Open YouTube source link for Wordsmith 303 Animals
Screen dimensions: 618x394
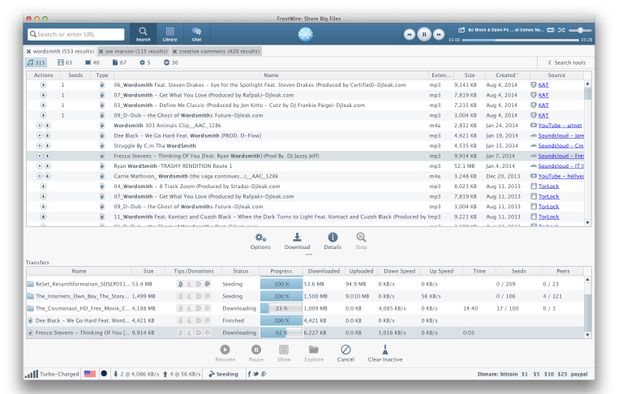(560, 125)
